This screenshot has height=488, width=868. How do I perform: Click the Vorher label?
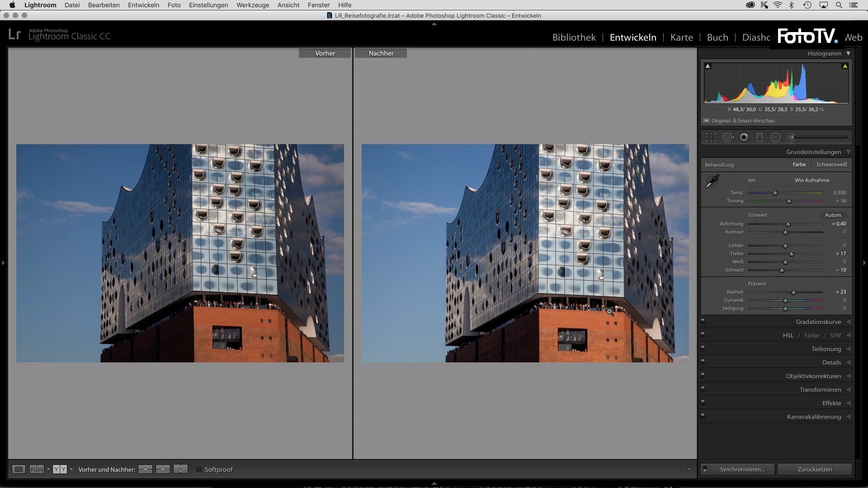pos(325,53)
